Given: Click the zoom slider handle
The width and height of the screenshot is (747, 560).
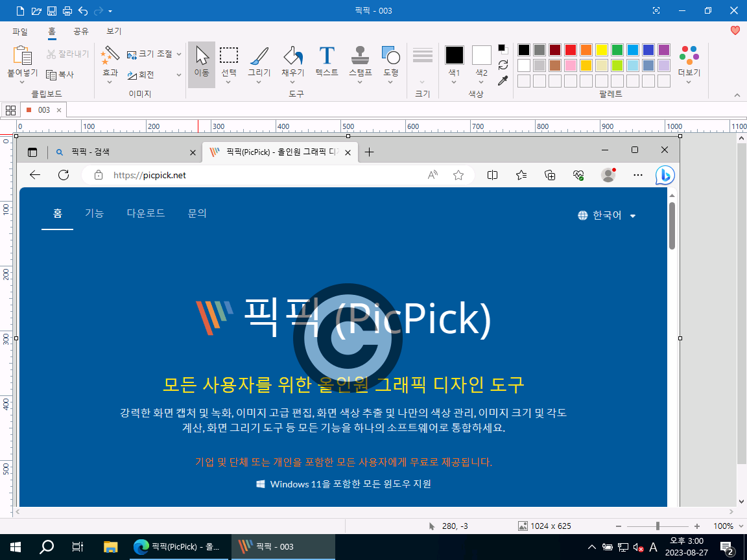Looking at the screenshot, I should pos(658,526).
